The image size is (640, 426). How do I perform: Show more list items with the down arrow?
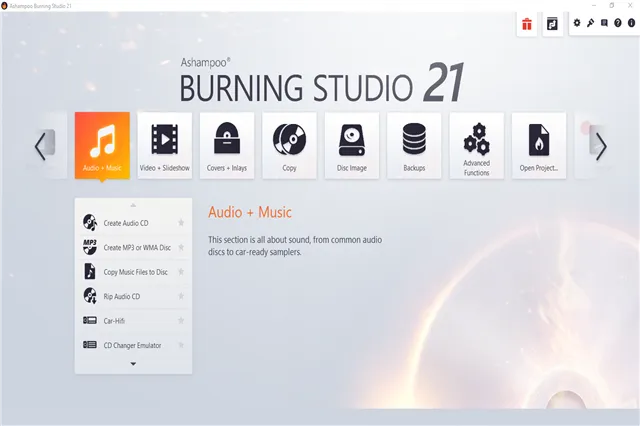[x=133, y=364]
